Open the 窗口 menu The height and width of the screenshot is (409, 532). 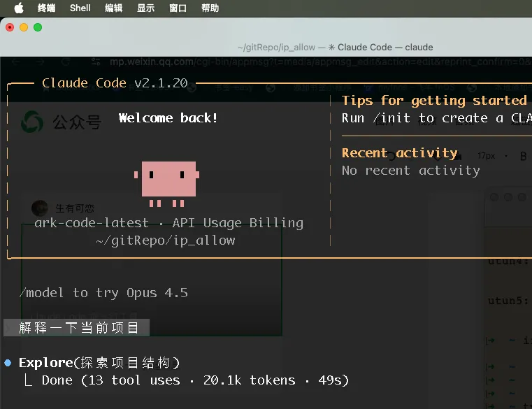178,8
